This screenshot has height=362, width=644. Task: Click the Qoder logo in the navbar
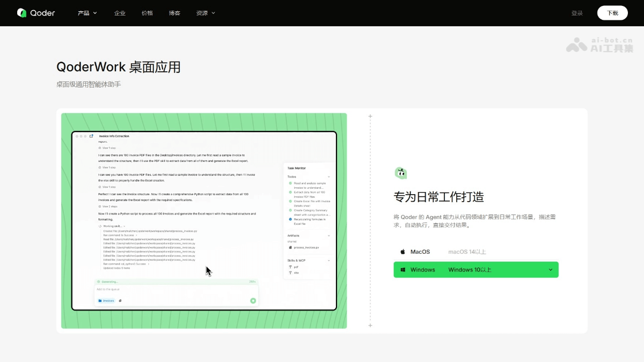pyautogui.click(x=35, y=12)
